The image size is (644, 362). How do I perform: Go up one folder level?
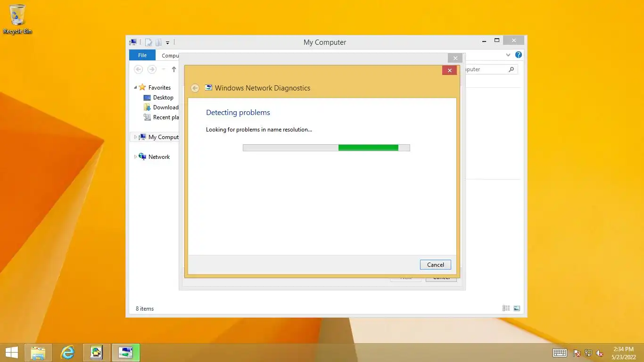pos(173,69)
